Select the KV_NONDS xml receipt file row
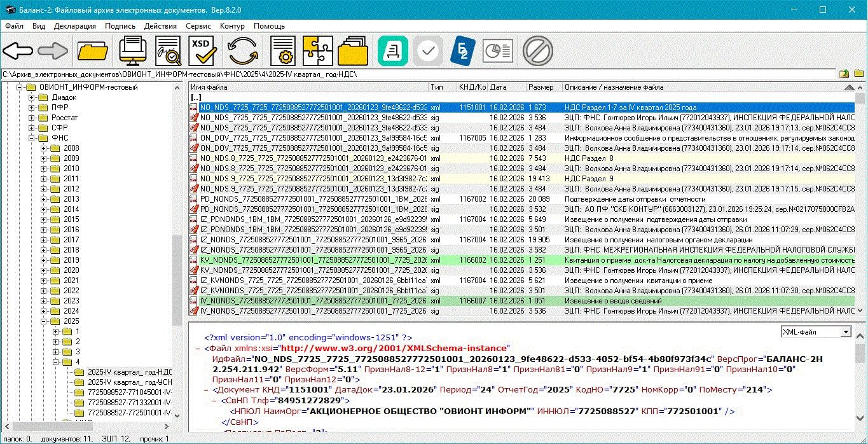Screen dimensions: 868x444 [x=313, y=260]
